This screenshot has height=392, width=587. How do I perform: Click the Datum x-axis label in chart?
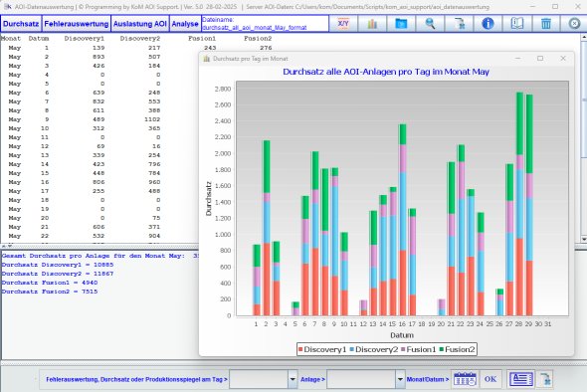[402, 335]
